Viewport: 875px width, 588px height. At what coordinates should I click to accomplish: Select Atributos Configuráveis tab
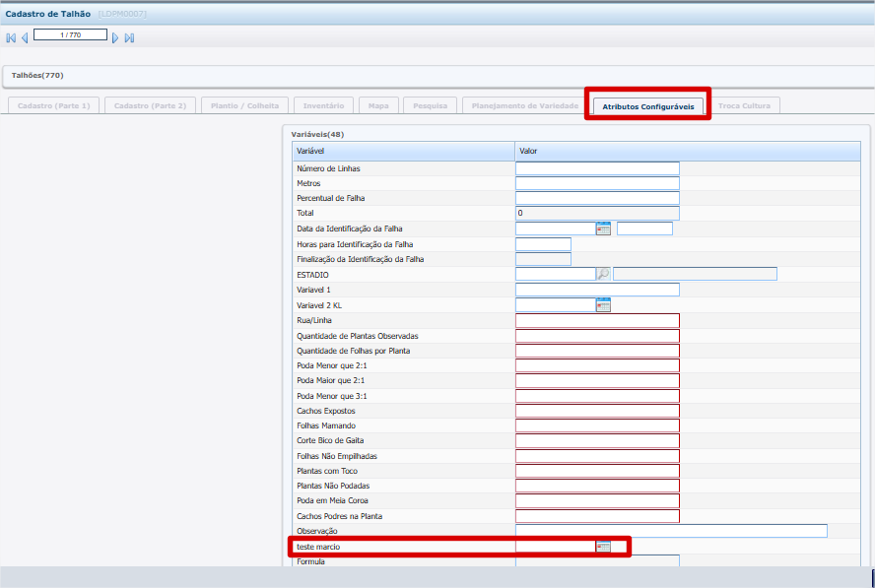(x=648, y=106)
